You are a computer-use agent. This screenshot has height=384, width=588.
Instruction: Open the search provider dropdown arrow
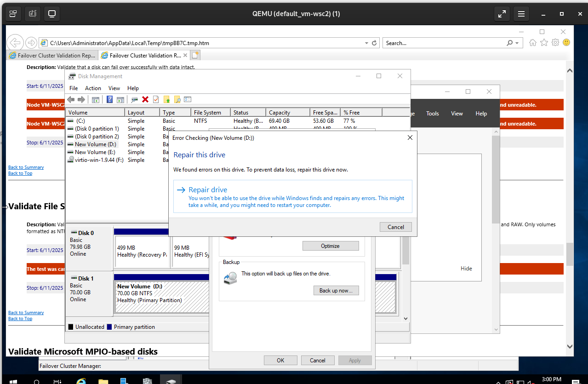click(517, 43)
